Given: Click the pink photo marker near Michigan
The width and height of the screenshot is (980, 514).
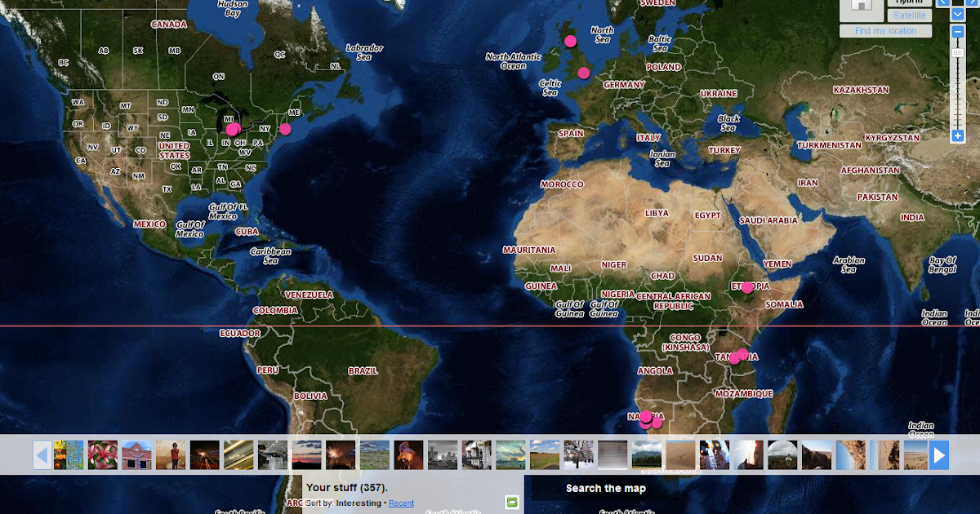Looking at the screenshot, I should (233, 128).
